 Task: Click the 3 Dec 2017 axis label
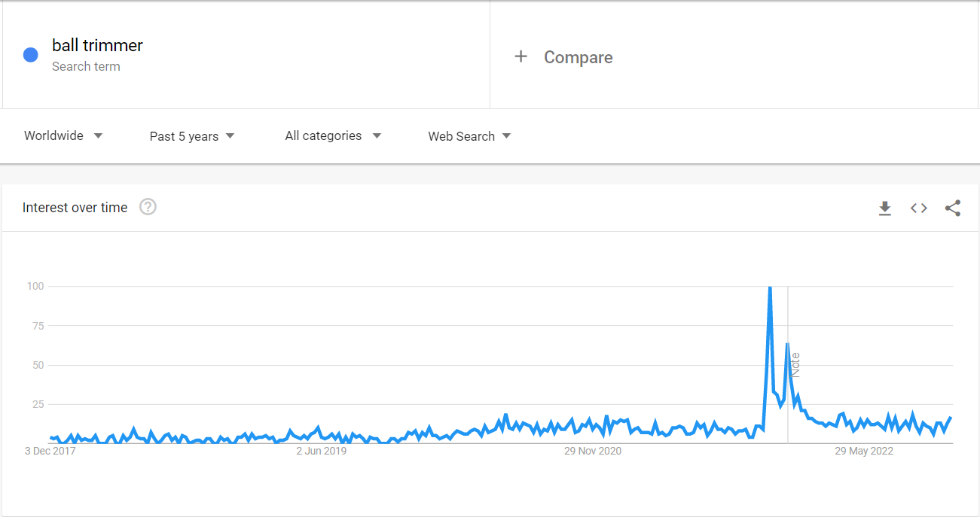click(50, 452)
